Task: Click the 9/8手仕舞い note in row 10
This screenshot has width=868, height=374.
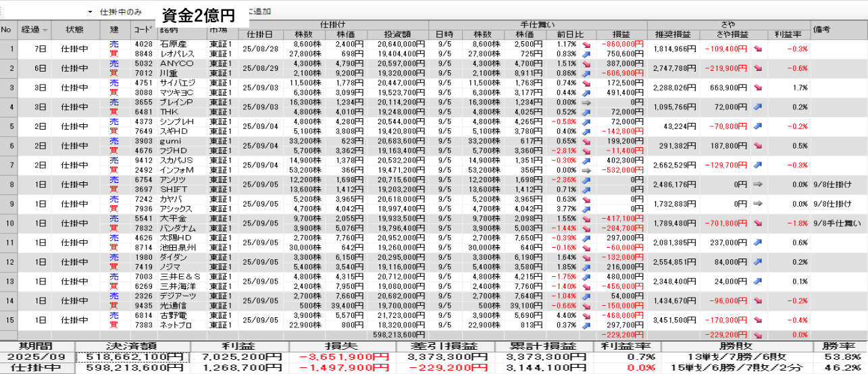Action: (x=836, y=223)
